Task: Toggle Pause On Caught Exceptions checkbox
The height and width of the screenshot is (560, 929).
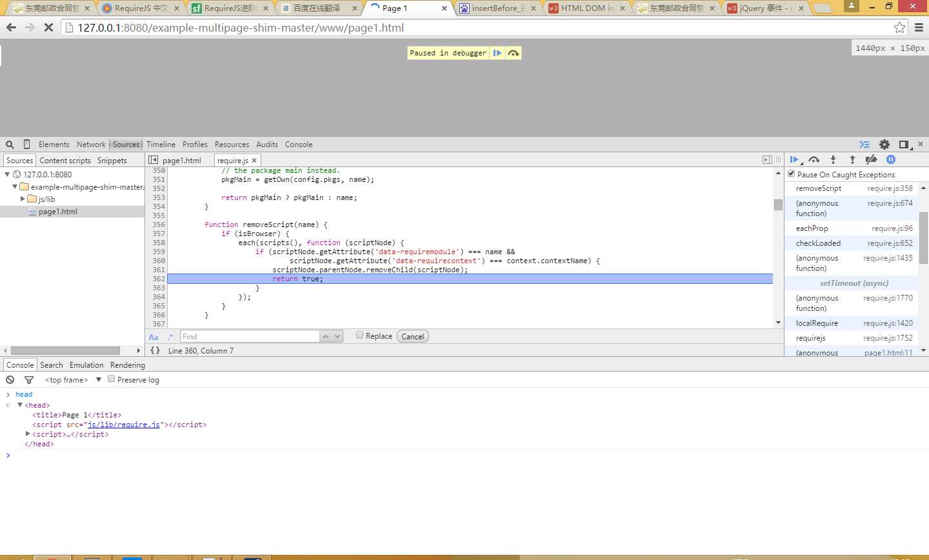Action: [x=792, y=174]
